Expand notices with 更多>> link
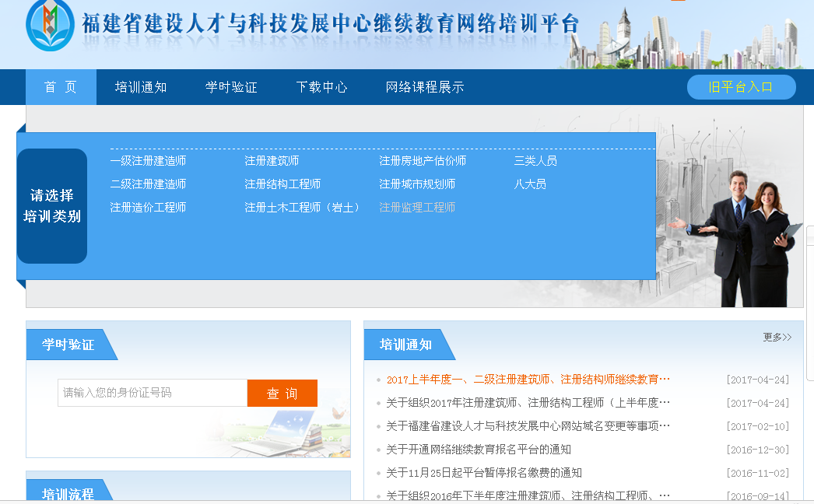 pyautogui.click(x=777, y=338)
